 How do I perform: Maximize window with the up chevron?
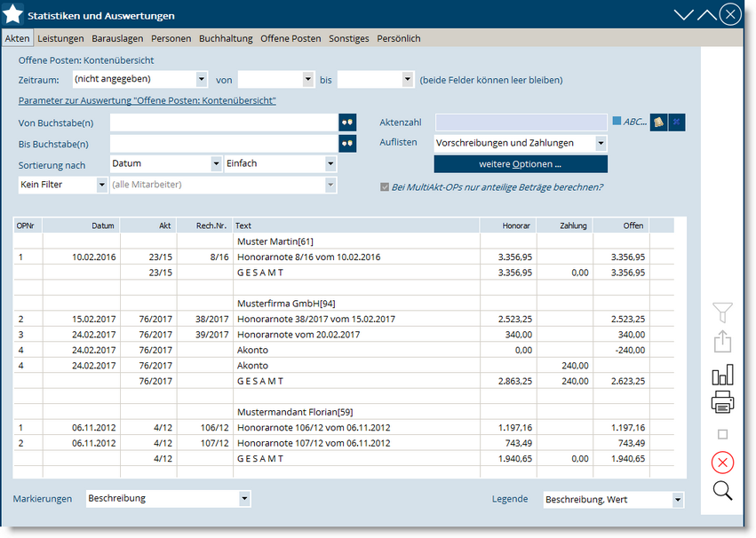(707, 15)
